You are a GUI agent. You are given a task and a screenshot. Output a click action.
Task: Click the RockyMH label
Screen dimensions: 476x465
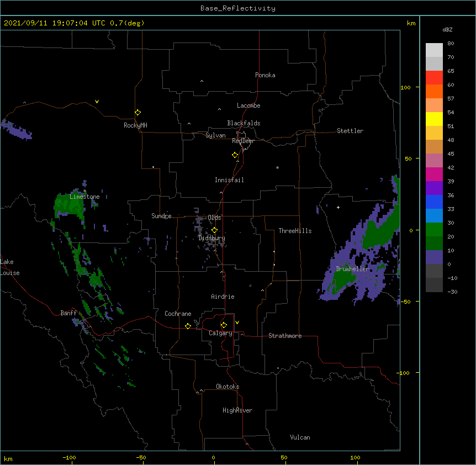point(135,125)
